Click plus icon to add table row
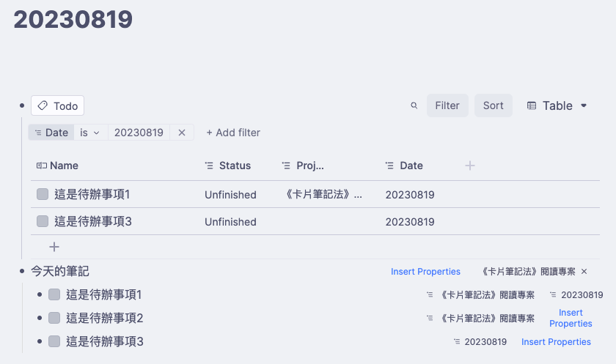 [54, 247]
